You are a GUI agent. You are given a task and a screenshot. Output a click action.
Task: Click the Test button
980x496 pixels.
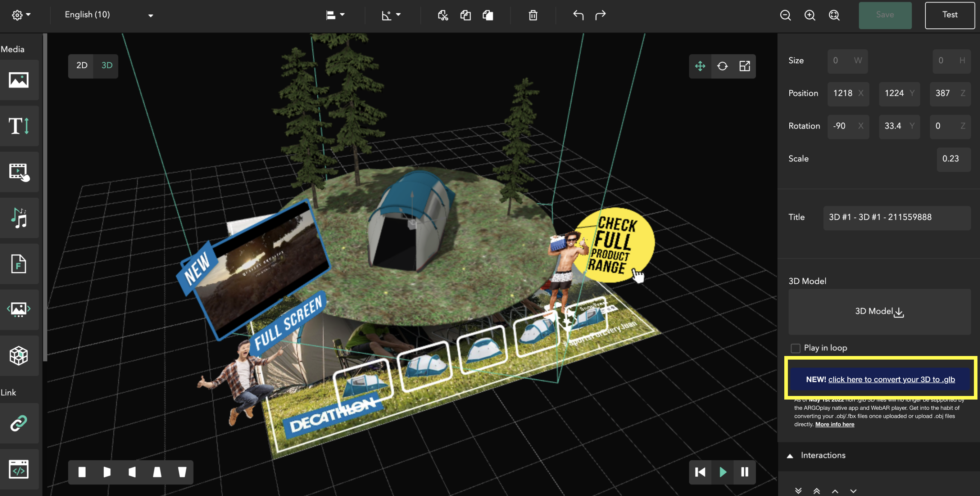(949, 15)
